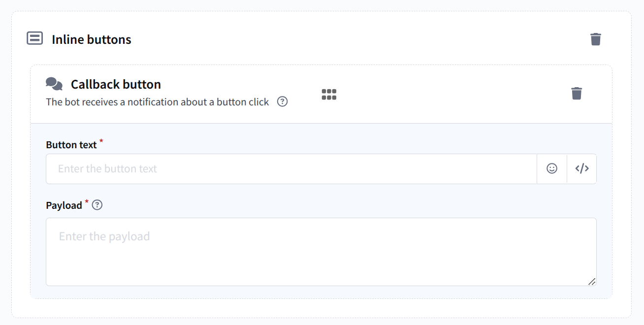Click the payload textarea resize handle

pyautogui.click(x=592, y=282)
